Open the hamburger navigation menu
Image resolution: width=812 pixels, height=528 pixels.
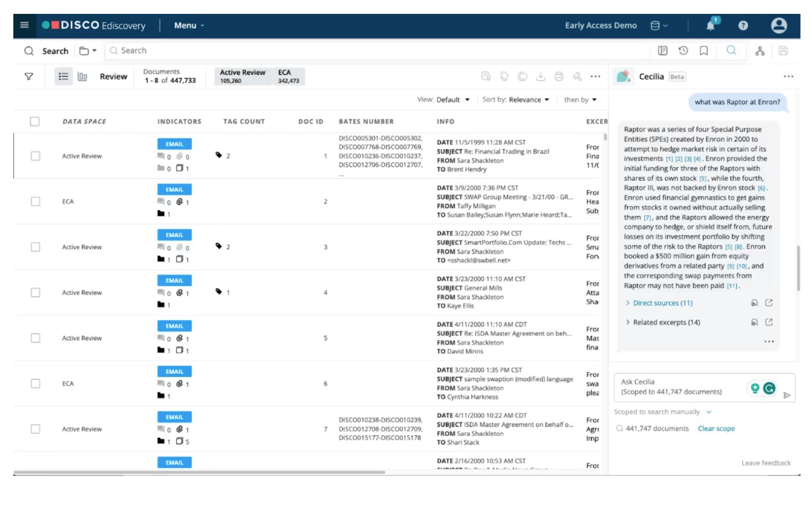pos(24,25)
